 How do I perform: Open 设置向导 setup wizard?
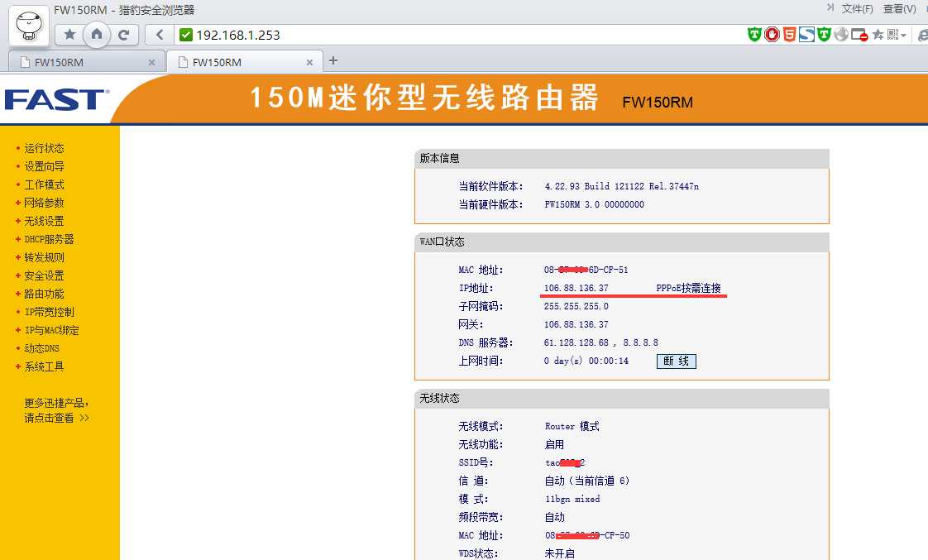[45, 166]
